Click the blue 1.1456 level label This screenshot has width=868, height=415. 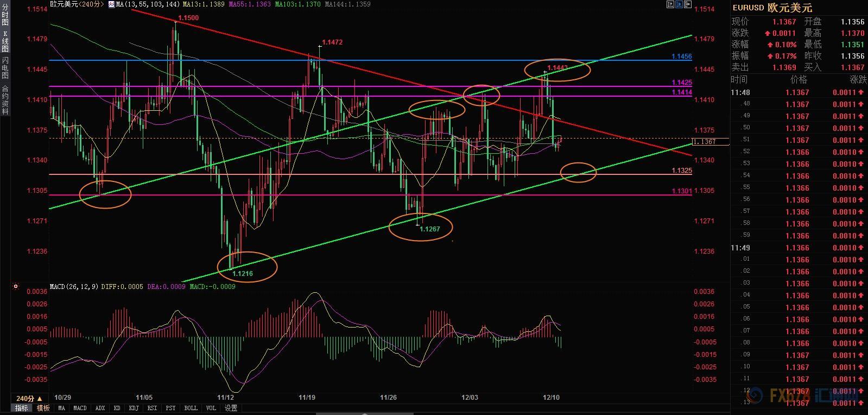click(682, 56)
